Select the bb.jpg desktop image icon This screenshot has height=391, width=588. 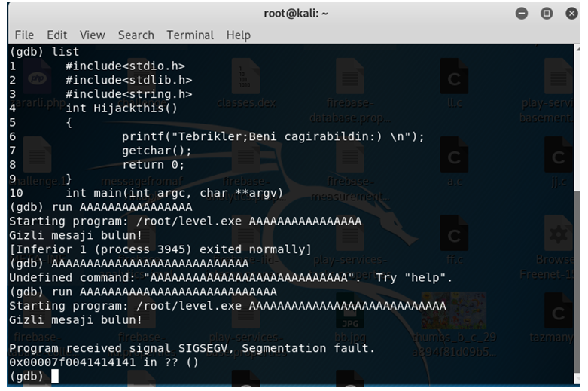(x=350, y=318)
